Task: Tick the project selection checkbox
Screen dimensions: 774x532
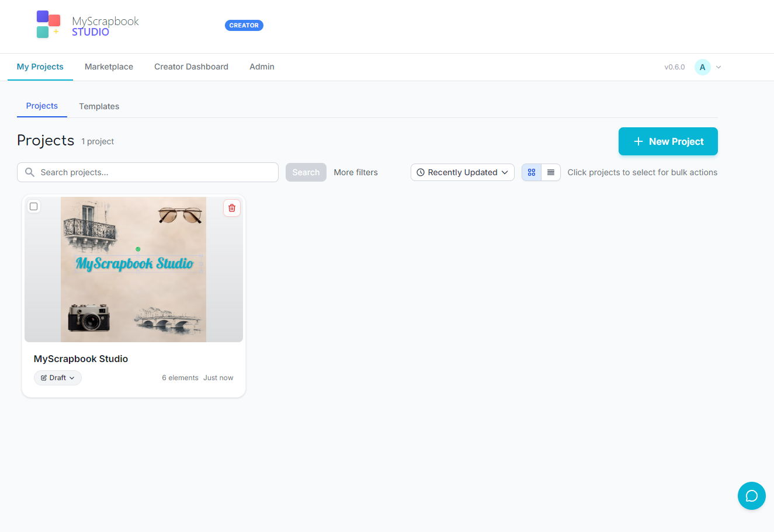Action: [34, 206]
